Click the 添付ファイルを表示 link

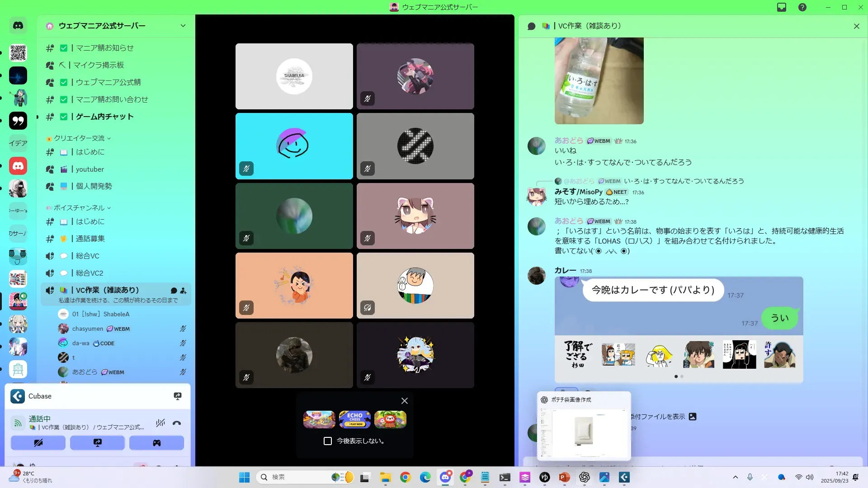658,417
